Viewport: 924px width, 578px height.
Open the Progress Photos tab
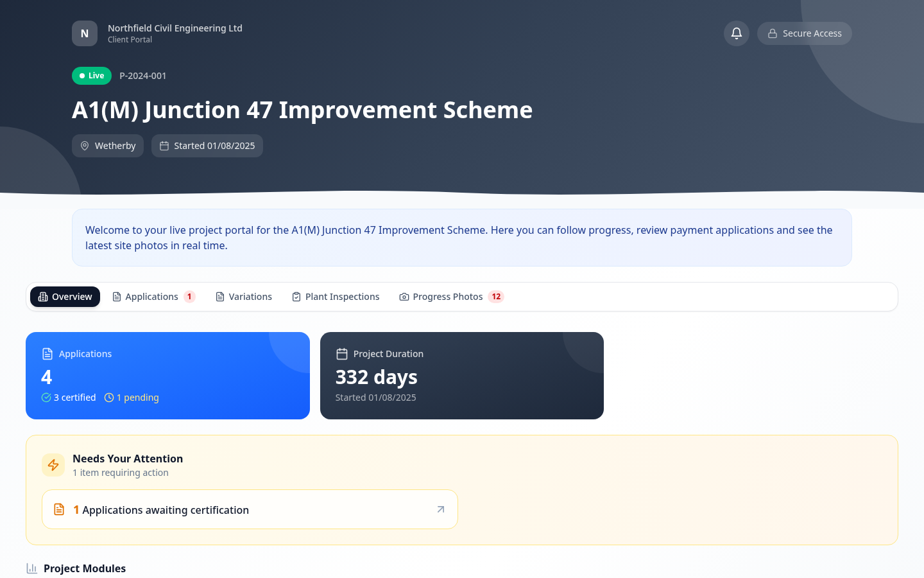452,297
